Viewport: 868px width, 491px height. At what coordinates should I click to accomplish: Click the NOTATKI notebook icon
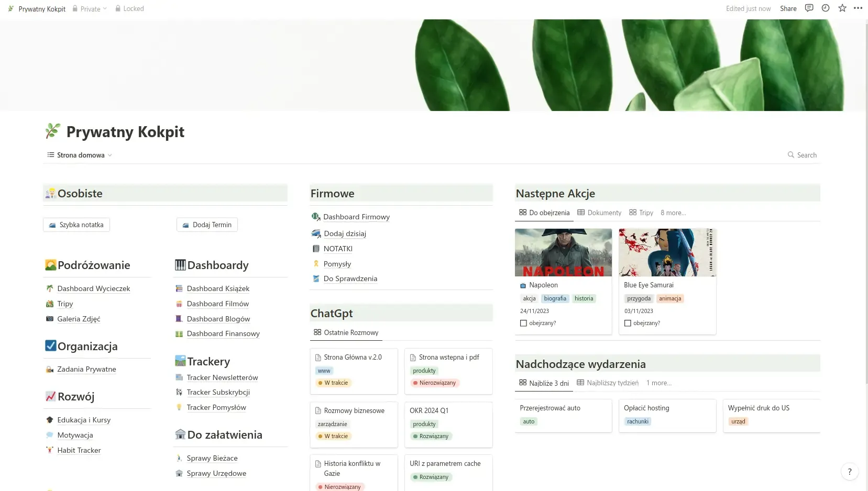tap(316, 249)
